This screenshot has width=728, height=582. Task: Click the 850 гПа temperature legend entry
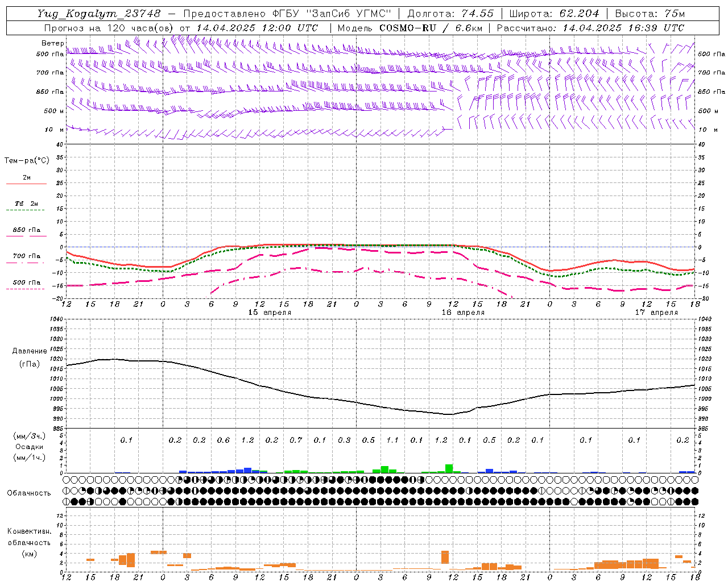pyautogui.click(x=27, y=230)
